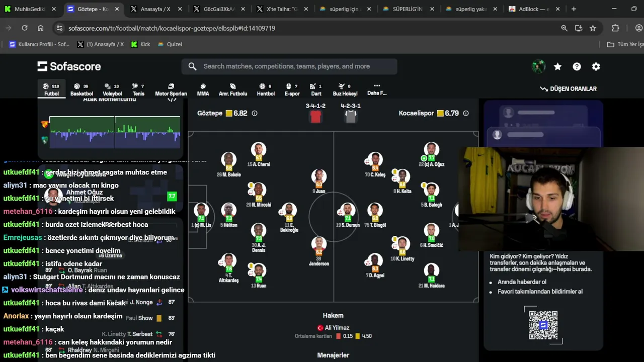The image size is (644, 362).
Task: Select the Futbol sport tab
Action: 51,89
